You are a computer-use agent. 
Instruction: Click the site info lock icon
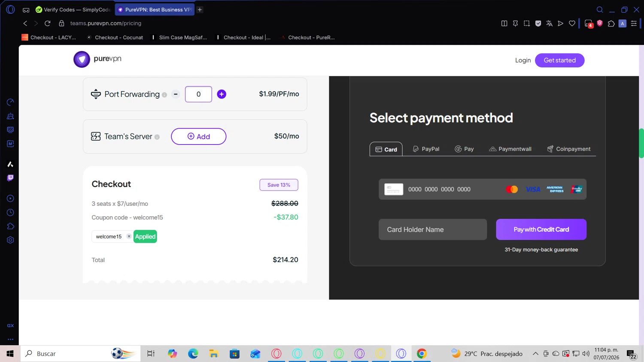61,23
